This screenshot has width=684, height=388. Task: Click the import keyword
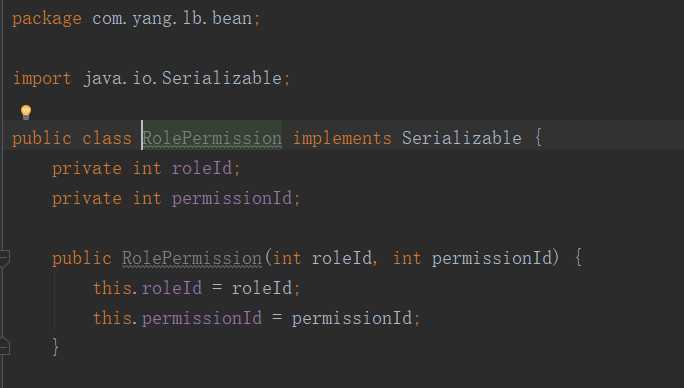point(42,79)
